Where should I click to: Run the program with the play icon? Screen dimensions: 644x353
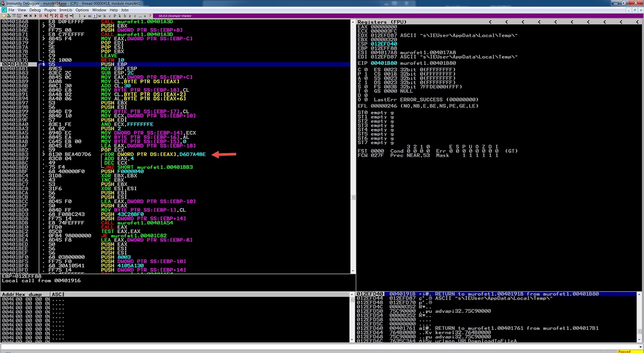35,16
